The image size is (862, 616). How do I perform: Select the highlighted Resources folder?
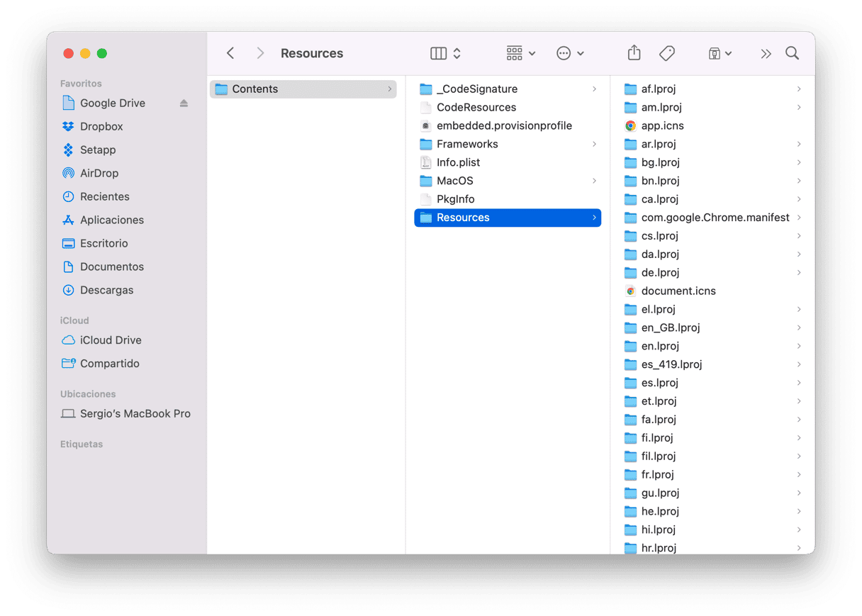pos(508,218)
